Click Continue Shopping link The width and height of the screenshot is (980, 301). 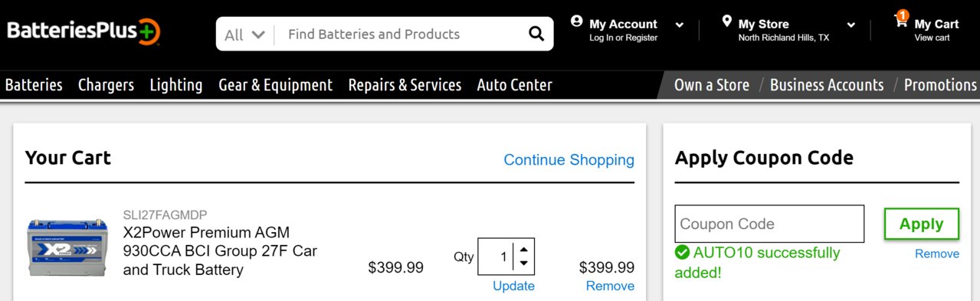tap(569, 160)
